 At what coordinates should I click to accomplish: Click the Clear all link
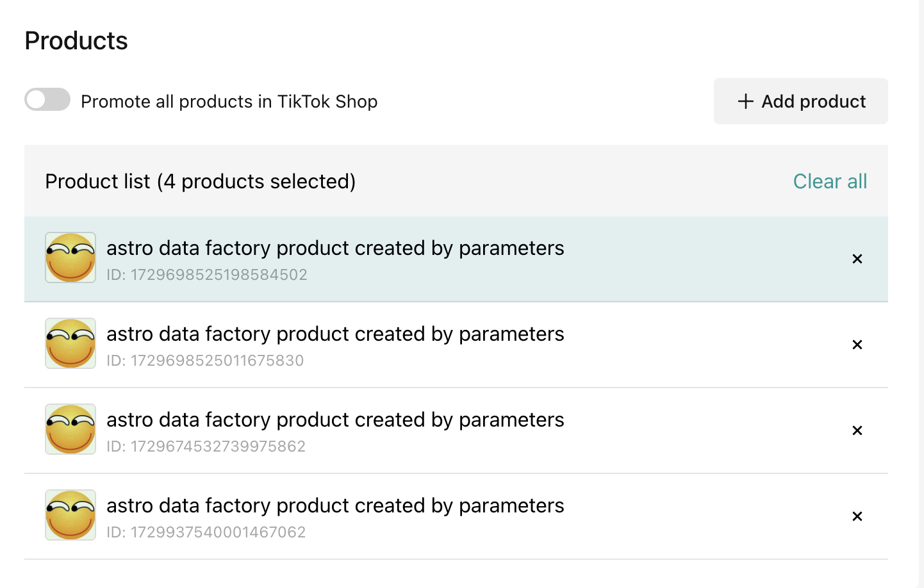pyautogui.click(x=830, y=181)
